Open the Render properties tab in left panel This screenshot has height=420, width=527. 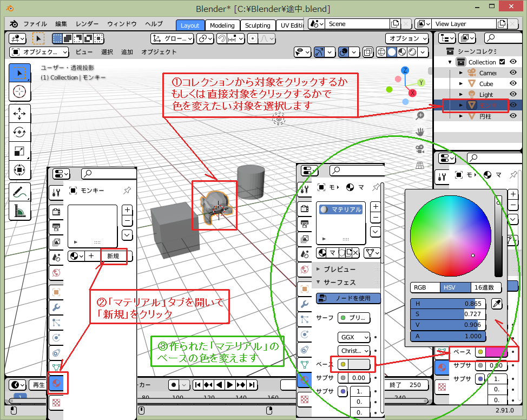tap(56, 212)
